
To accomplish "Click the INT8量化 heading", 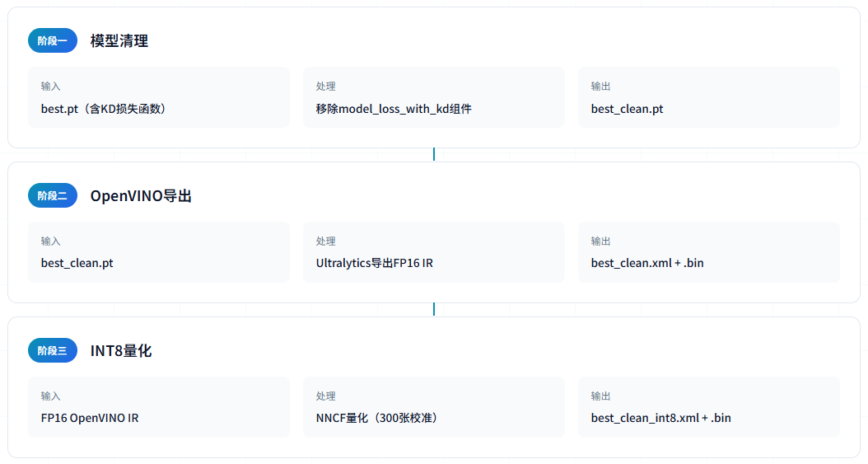I will click(x=120, y=350).
